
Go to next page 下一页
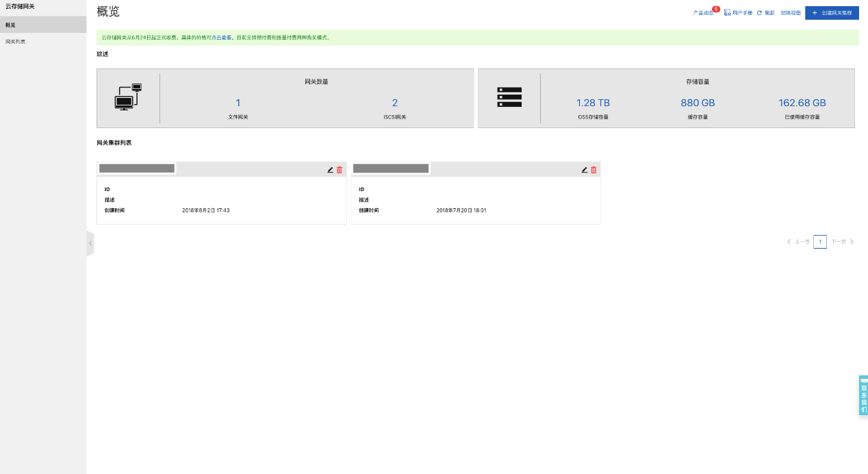(843, 242)
